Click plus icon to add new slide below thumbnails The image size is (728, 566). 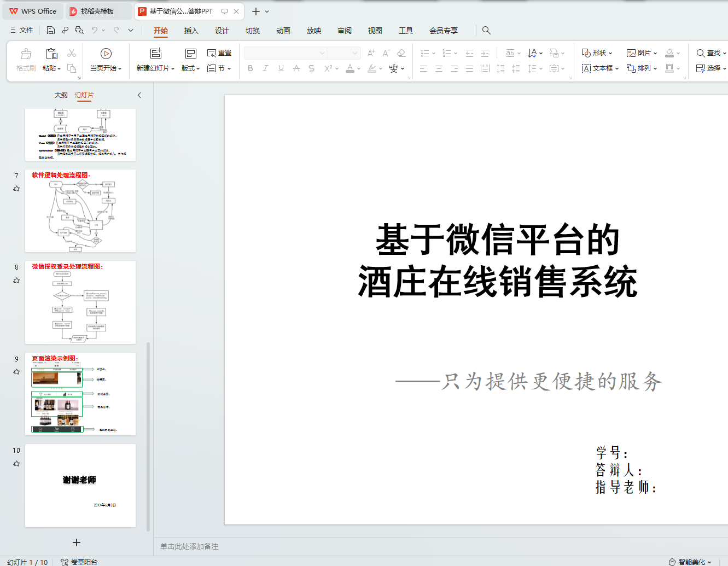[77, 542]
